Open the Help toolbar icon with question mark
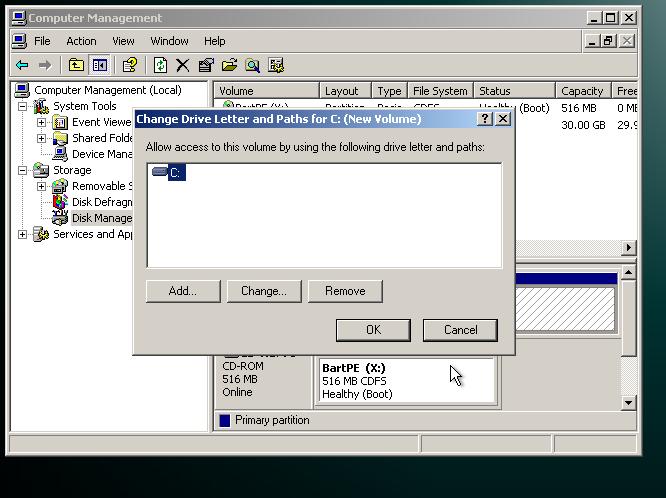The width and height of the screenshot is (666, 498). [129, 65]
